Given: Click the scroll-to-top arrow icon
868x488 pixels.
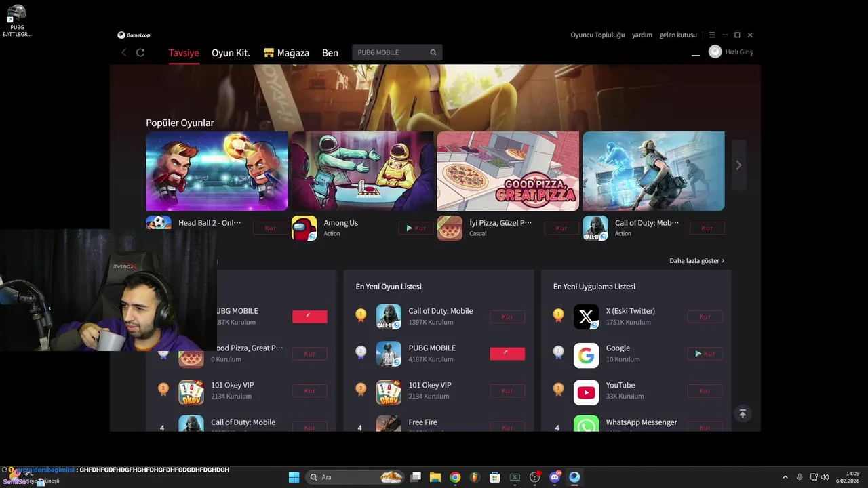Looking at the screenshot, I should 743,413.
